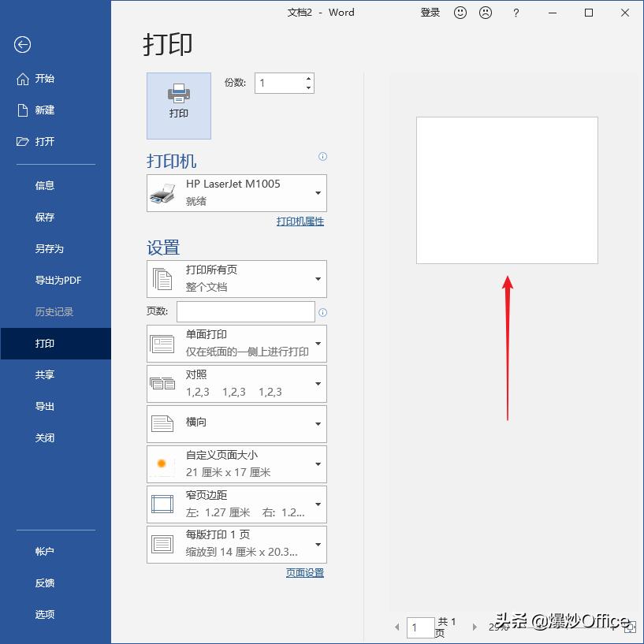Click the copies increment arrow beside 份数

coord(307,77)
